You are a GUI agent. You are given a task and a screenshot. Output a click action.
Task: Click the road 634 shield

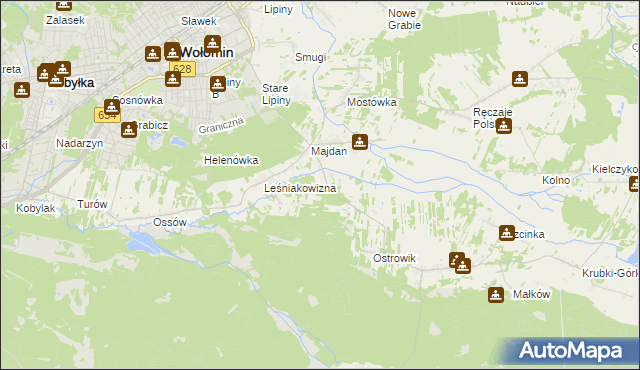107,115
